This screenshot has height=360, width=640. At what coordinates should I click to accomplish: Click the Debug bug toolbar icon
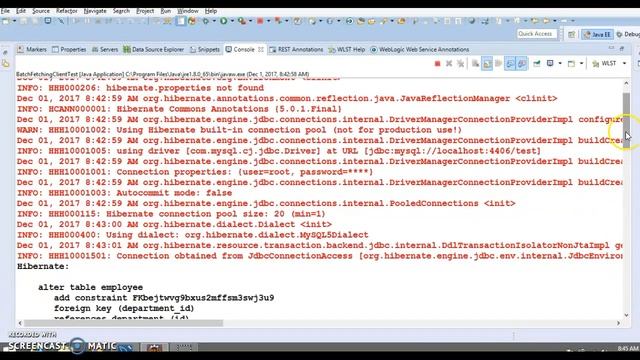(206, 21)
